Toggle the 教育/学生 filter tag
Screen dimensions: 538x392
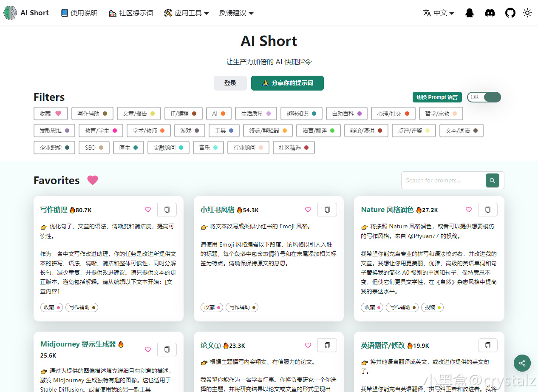pyautogui.click(x=101, y=131)
